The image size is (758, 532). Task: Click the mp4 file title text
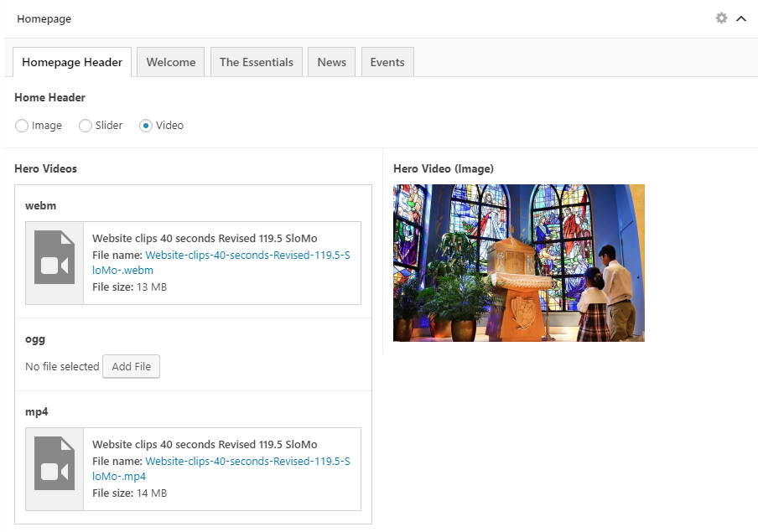point(205,444)
